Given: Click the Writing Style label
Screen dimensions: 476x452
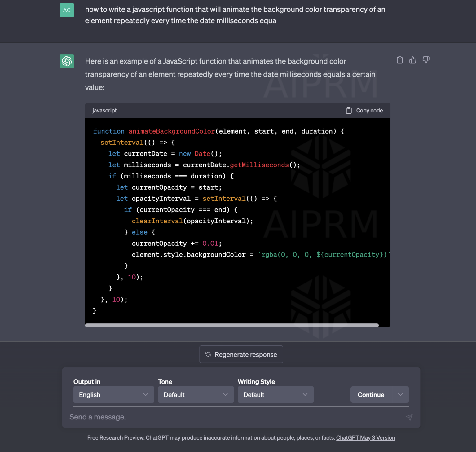Looking at the screenshot, I should (256, 382).
